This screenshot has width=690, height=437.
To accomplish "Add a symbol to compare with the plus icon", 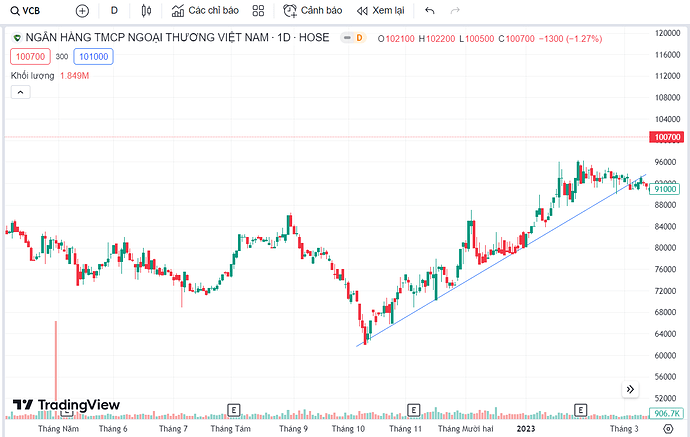I will coord(82,11).
